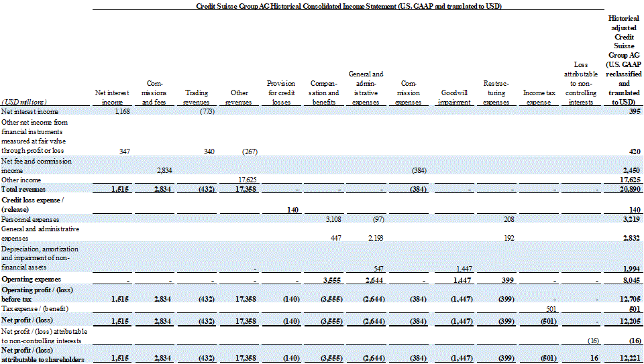Select the 'Provision for credit losses' column header
The width and height of the screenshot is (644, 364).
[x=281, y=93]
